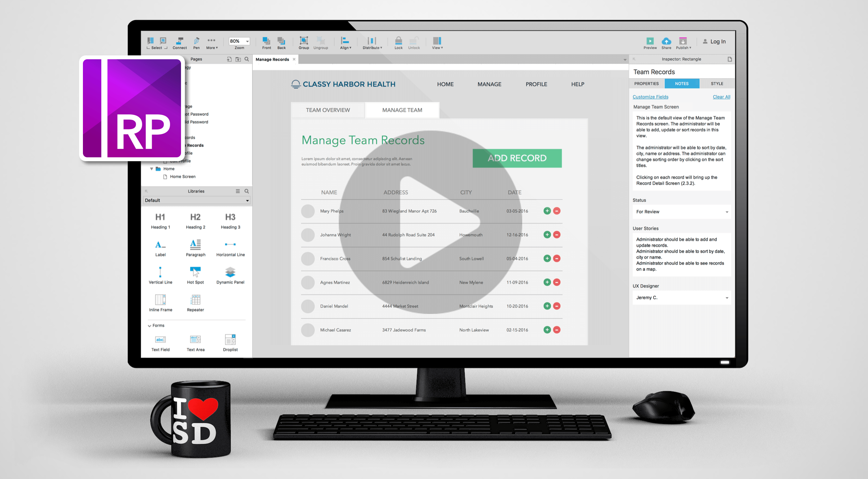Click Log In
This screenshot has width=868, height=479.
[x=714, y=42]
